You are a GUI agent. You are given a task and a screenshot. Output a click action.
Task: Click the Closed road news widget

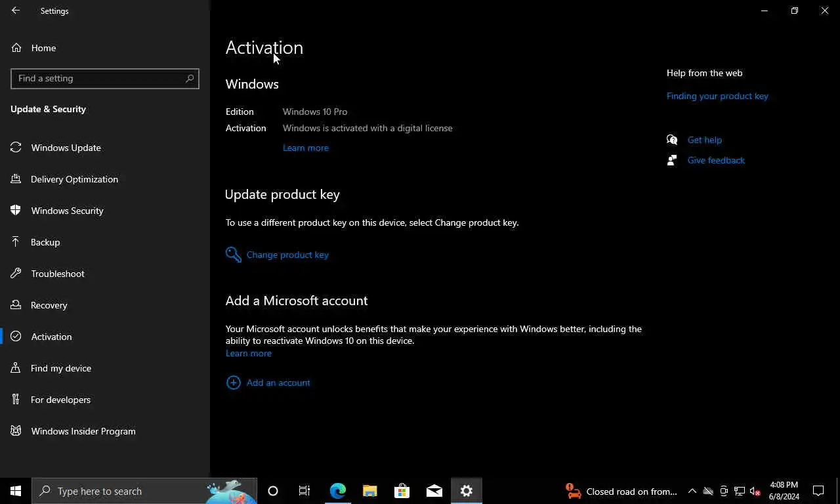(621, 491)
